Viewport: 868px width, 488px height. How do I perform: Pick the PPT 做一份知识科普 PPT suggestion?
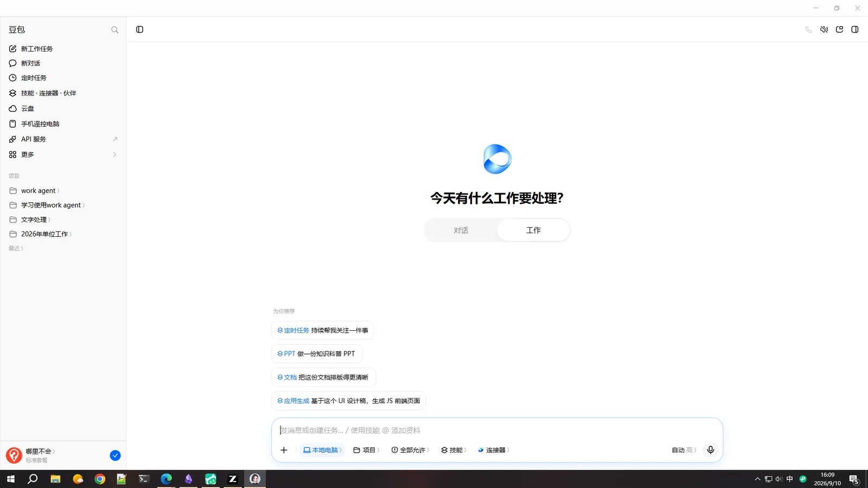click(316, 354)
